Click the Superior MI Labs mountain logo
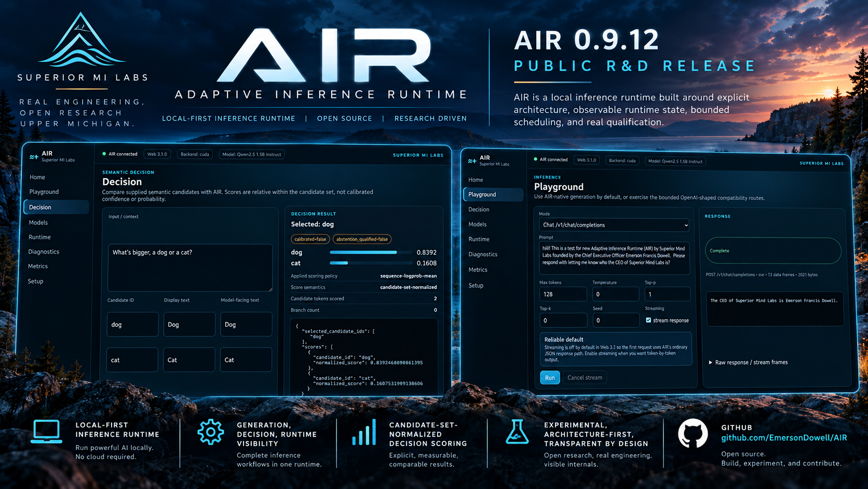 (x=82, y=39)
